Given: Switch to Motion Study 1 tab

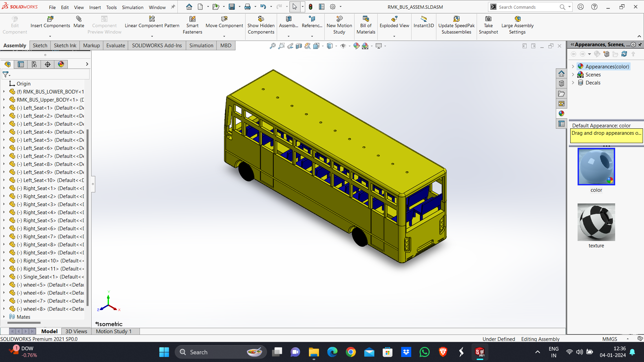Looking at the screenshot, I should click(114, 331).
